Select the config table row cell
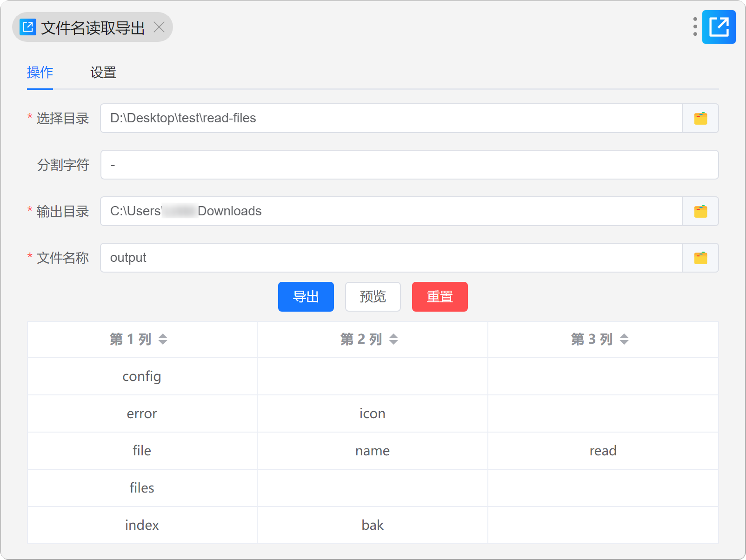The height and width of the screenshot is (560, 746). click(x=142, y=377)
